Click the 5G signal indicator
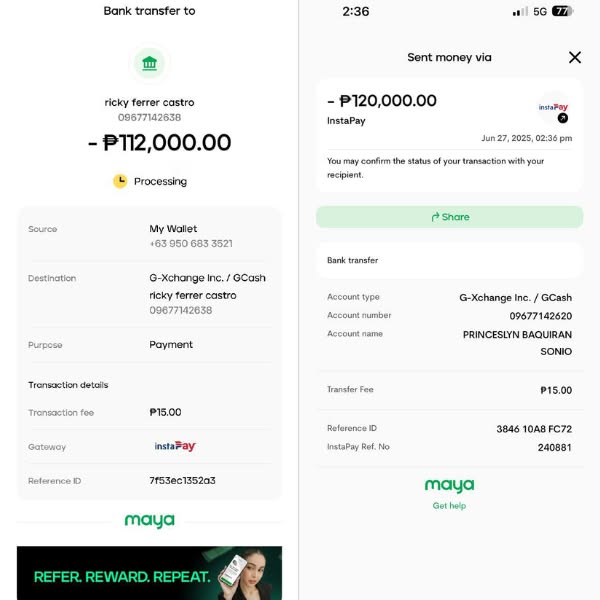The width and height of the screenshot is (600, 600). pos(540,11)
